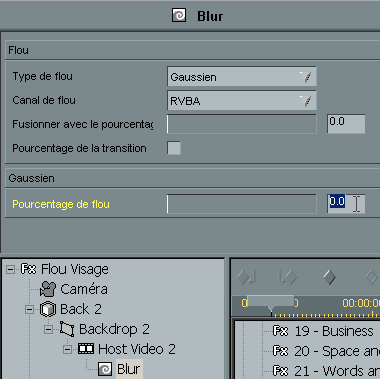The height and width of the screenshot is (379, 380).
Task: Open the Canal de flou RVBA dropdown
Action: click(242, 101)
